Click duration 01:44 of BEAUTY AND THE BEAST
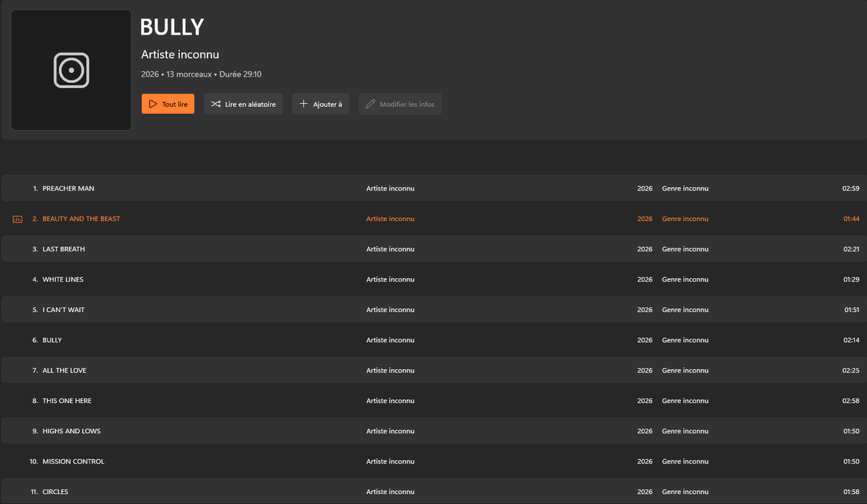 tap(851, 219)
